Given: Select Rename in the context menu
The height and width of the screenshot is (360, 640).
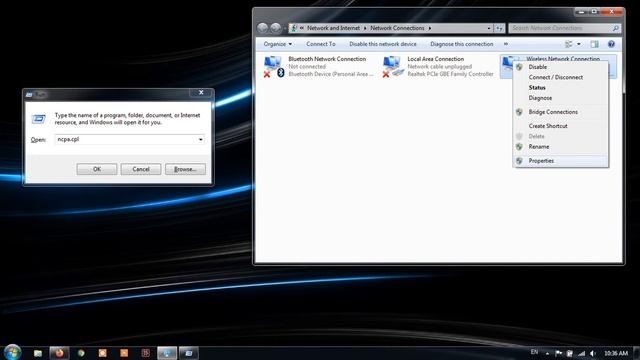Looking at the screenshot, I should tap(560, 147).
